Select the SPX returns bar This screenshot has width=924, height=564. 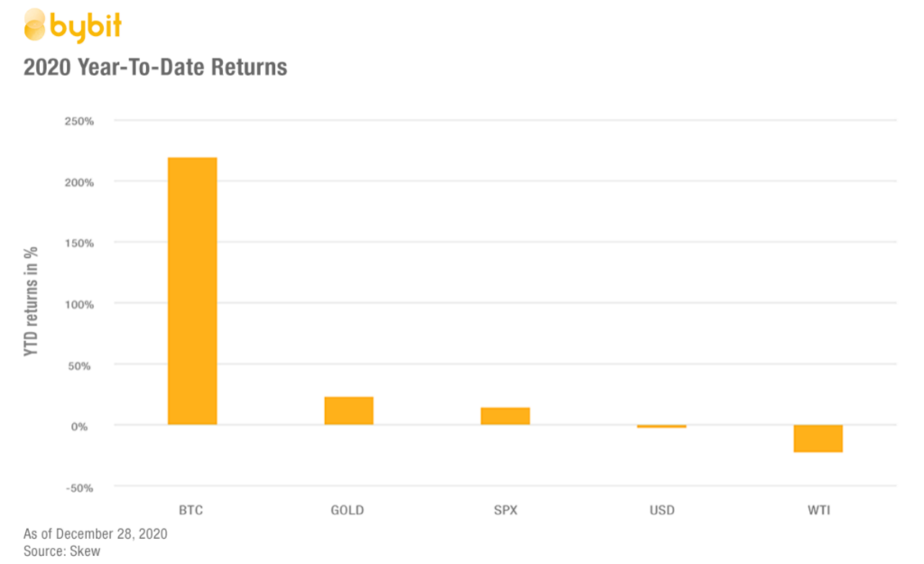click(505, 416)
